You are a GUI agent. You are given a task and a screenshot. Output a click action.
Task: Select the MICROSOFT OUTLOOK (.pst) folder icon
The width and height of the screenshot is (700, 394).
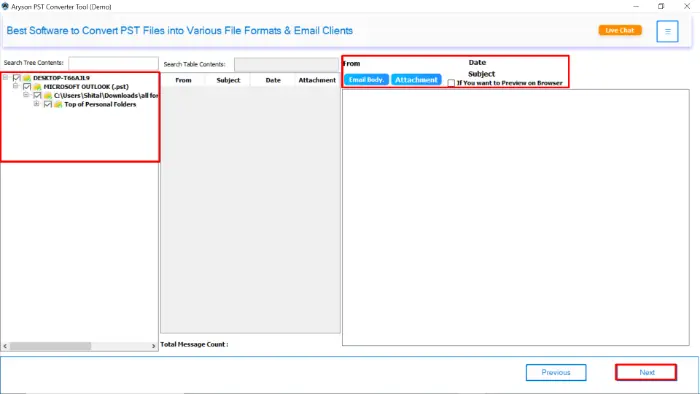38,87
